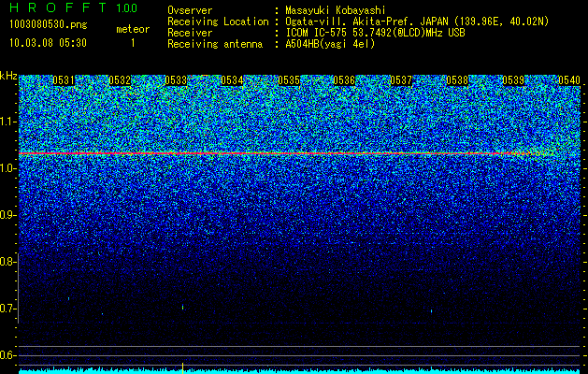The height and width of the screenshot is (374, 588).
Task: Click the kHz axis unit label
Action: pos(8,76)
